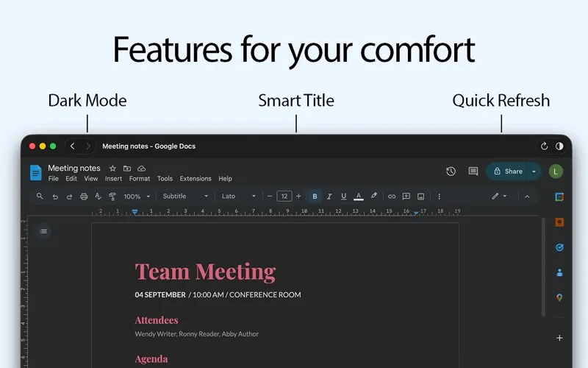Toggle bold formatting
This screenshot has width=588, height=368.
pos(315,197)
